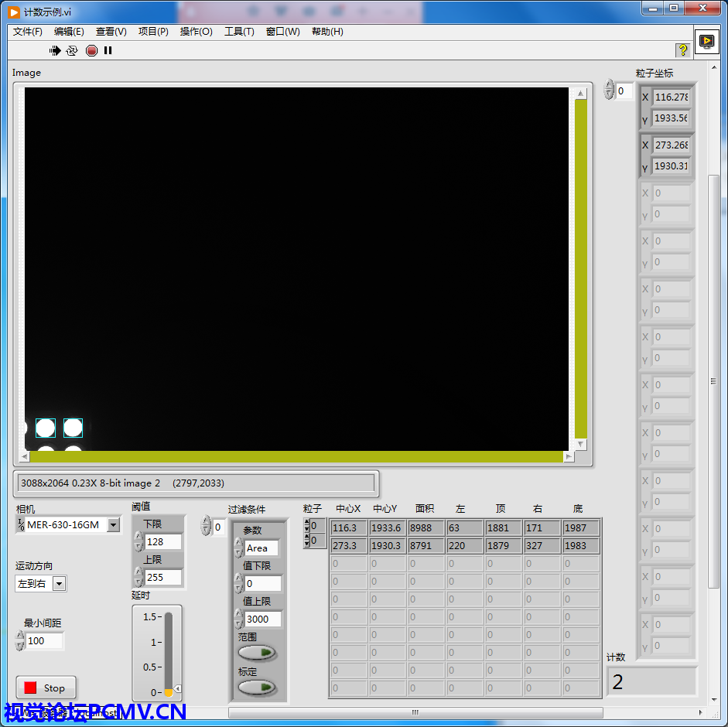The image size is (728, 727).
Task: Increment the 最小间距 stepper value
Action: (x=20, y=637)
